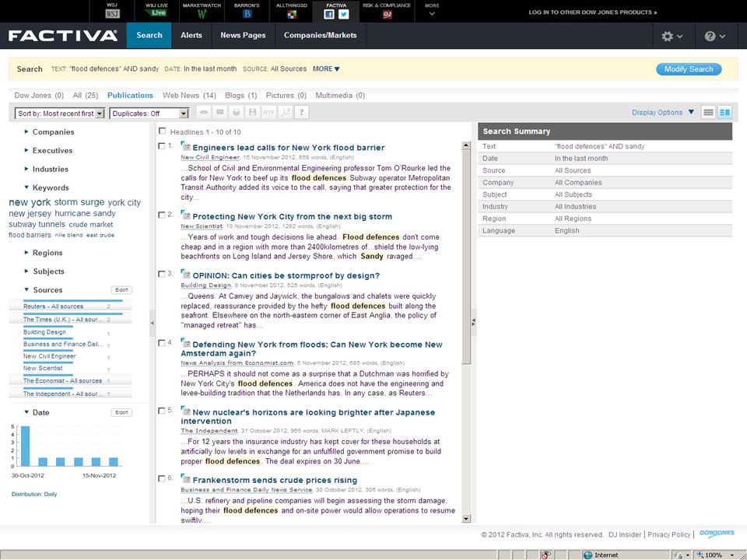Image resolution: width=747 pixels, height=560 pixels.
Task: Click the view selected articles eye icon
Action: click(204, 112)
